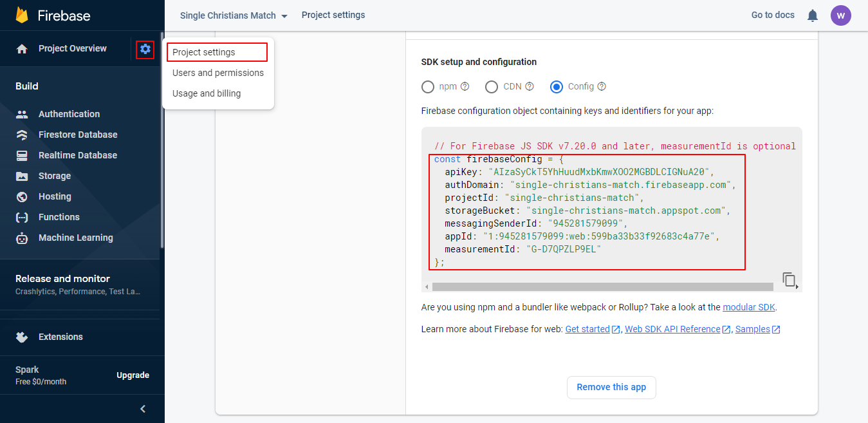Click the apiKey value string
The width and height of the screenshot is (868, 423).
coord(598,172)
